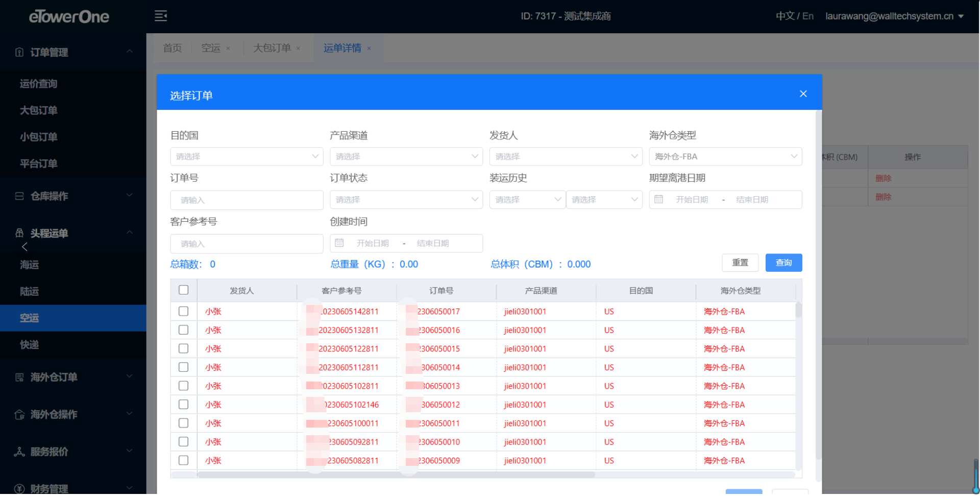This screenshot has height=496, width=980.
Task: Collapse the 订单管理 sidebar menu
Action: (130, 52)
